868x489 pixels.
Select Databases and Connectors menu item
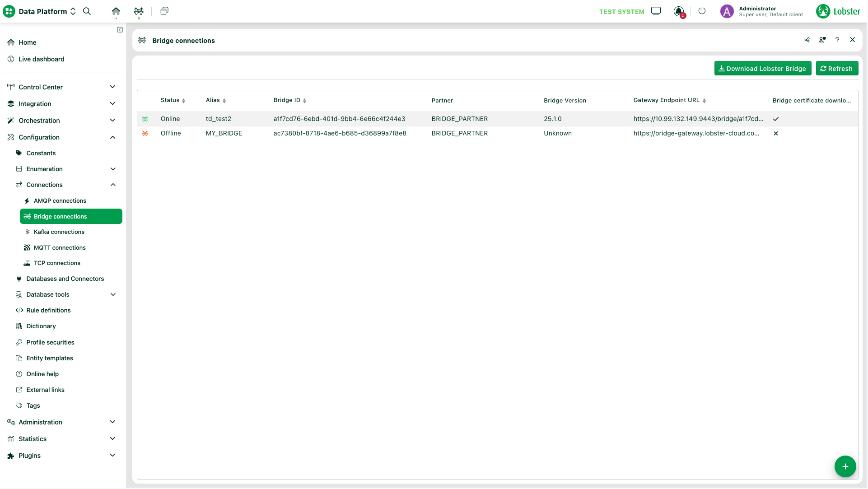click(65, 279)
